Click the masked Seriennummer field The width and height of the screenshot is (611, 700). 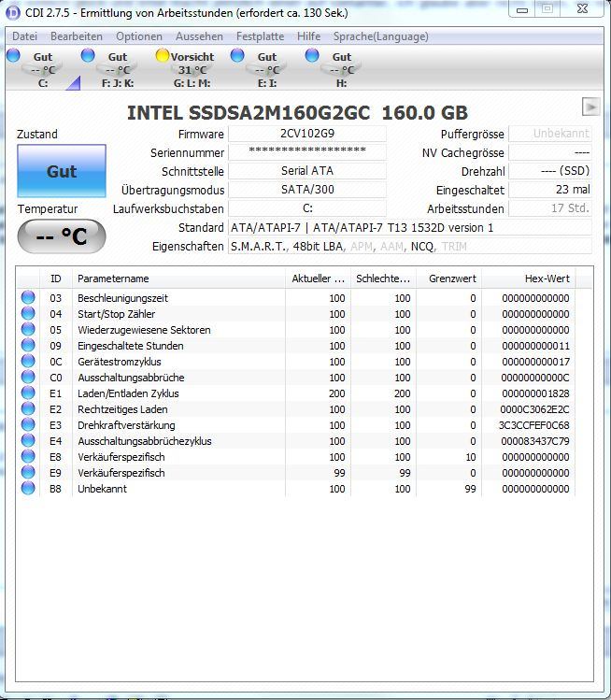click(x=307, y=152)
